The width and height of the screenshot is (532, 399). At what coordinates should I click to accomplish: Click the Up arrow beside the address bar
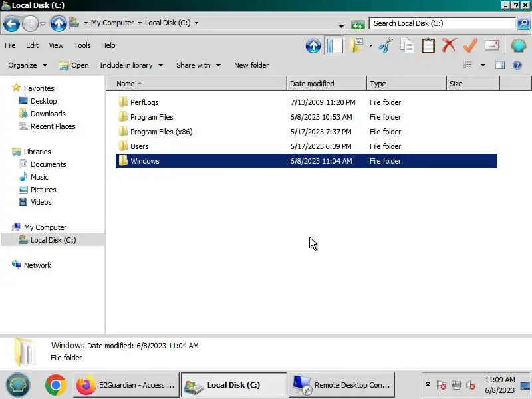point(59,24)
